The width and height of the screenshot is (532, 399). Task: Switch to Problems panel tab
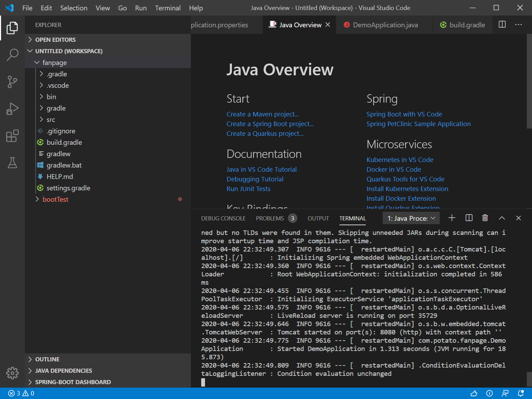pyautogui.click(x=276, y=218)
